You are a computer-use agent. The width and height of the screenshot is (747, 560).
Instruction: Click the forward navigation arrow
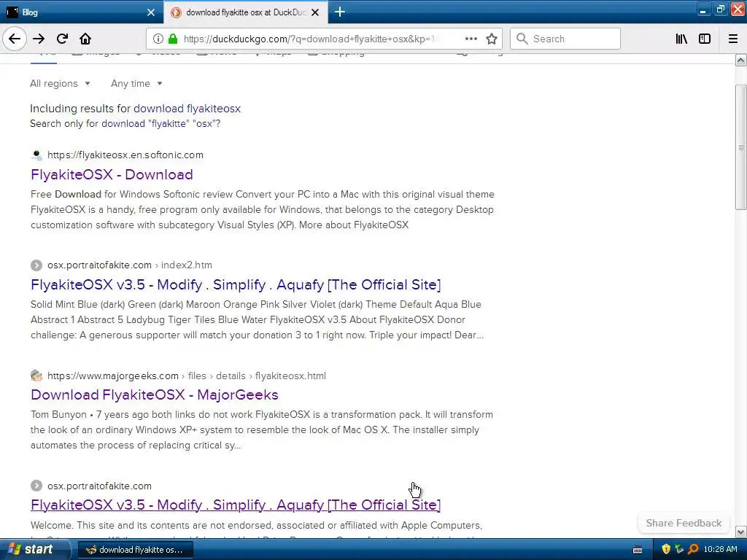click(39, 39)
